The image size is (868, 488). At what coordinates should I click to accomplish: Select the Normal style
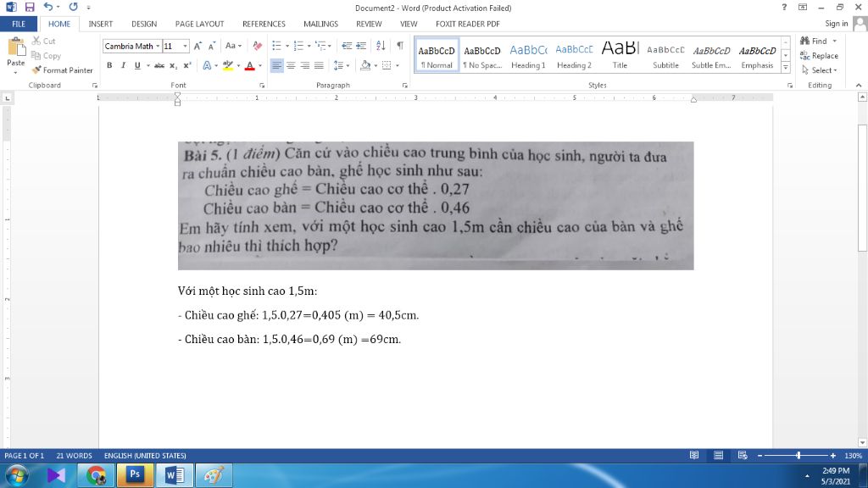437,55
